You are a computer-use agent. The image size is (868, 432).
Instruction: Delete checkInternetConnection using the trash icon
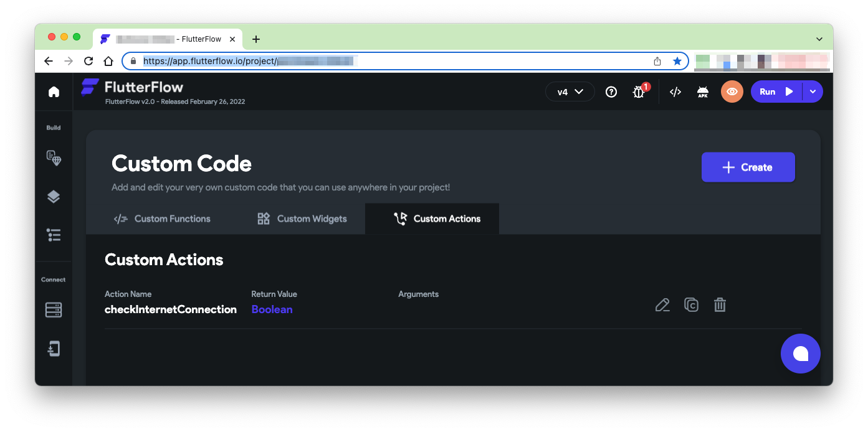click(x=720, y=305)
